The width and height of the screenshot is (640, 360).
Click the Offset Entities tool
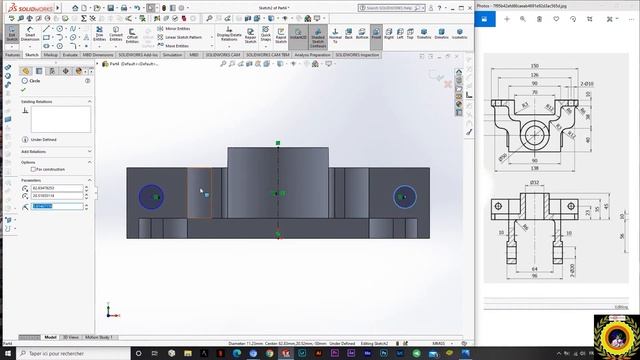[132, 36]
